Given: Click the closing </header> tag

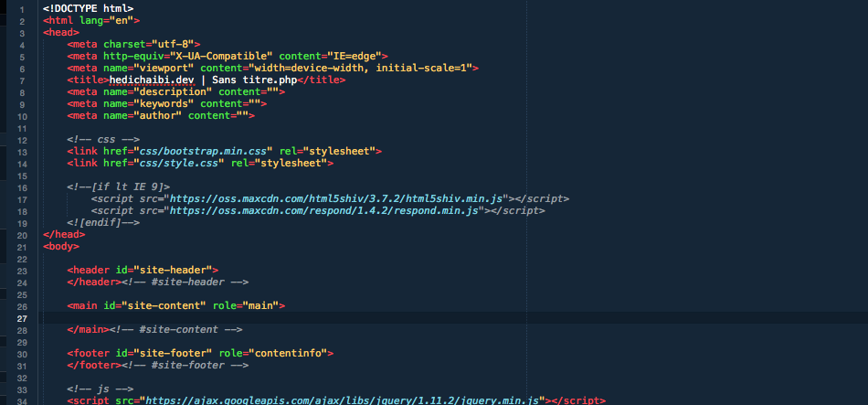Looking at the screenshot, I should tap(94, 282).
